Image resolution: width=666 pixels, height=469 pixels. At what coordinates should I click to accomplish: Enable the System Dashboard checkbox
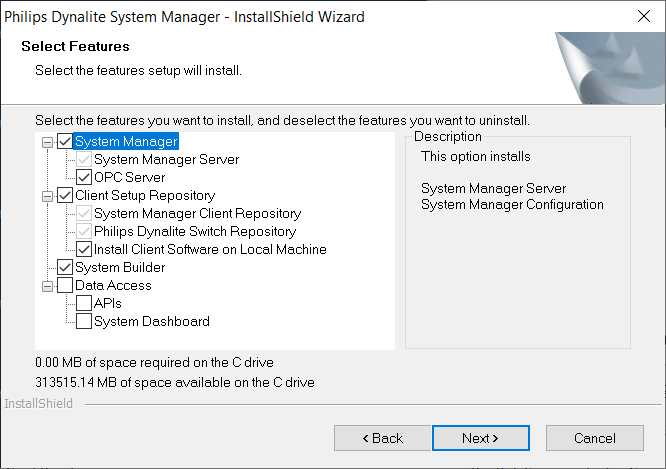point(84,321)
